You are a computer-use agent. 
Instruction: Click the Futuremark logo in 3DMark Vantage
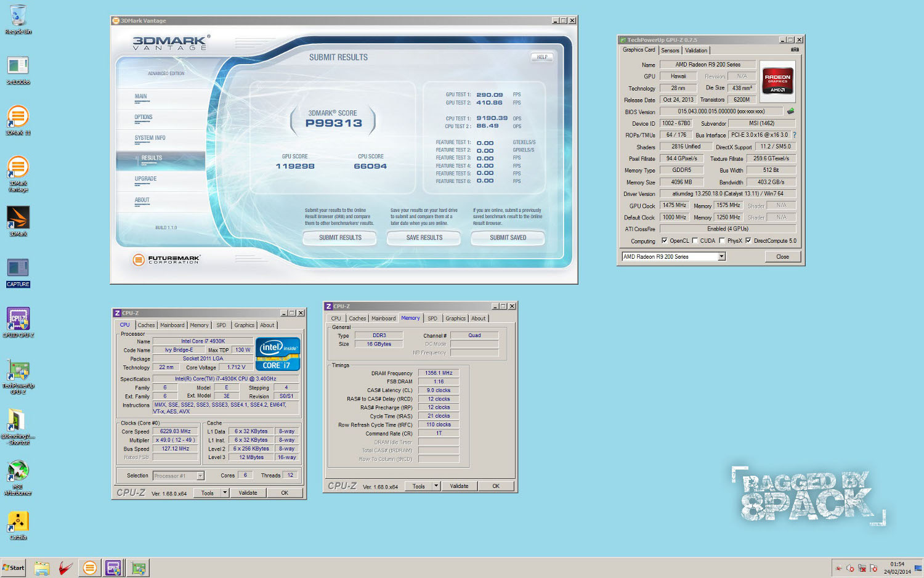[x=166, y=259]
